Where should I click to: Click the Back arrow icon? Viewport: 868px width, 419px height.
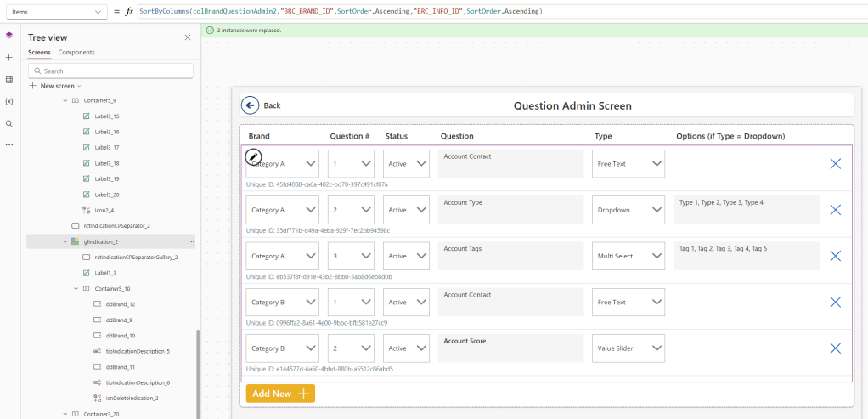coord(250,105)
